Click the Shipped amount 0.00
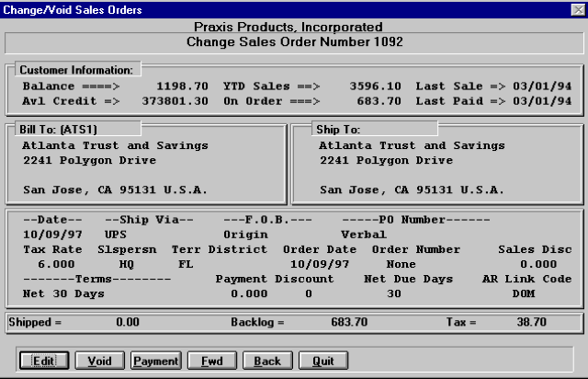Viewport: 588px width, 379px height. pos(128,322)
